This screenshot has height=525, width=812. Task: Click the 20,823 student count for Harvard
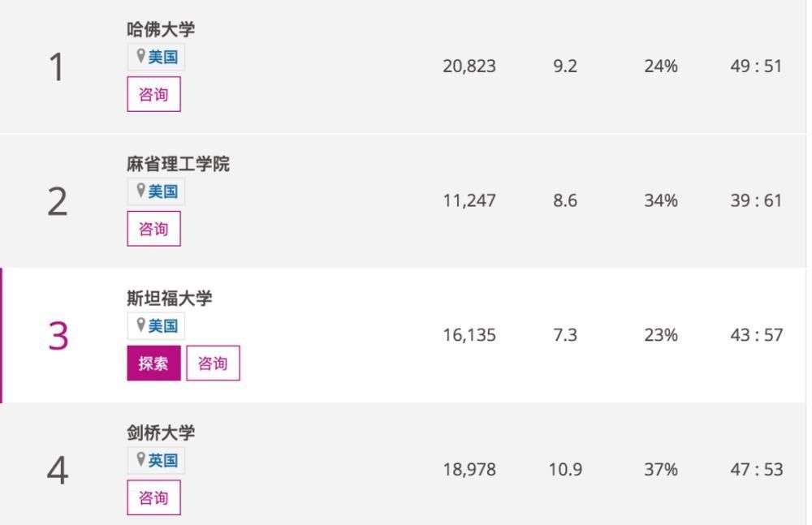469,67
